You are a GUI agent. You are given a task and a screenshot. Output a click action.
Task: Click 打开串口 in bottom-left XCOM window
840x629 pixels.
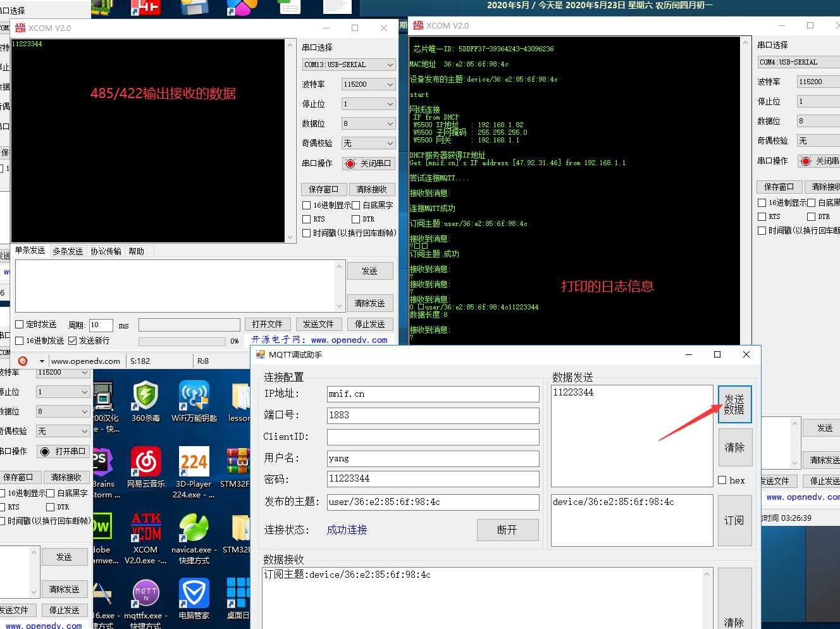point(63,451)
